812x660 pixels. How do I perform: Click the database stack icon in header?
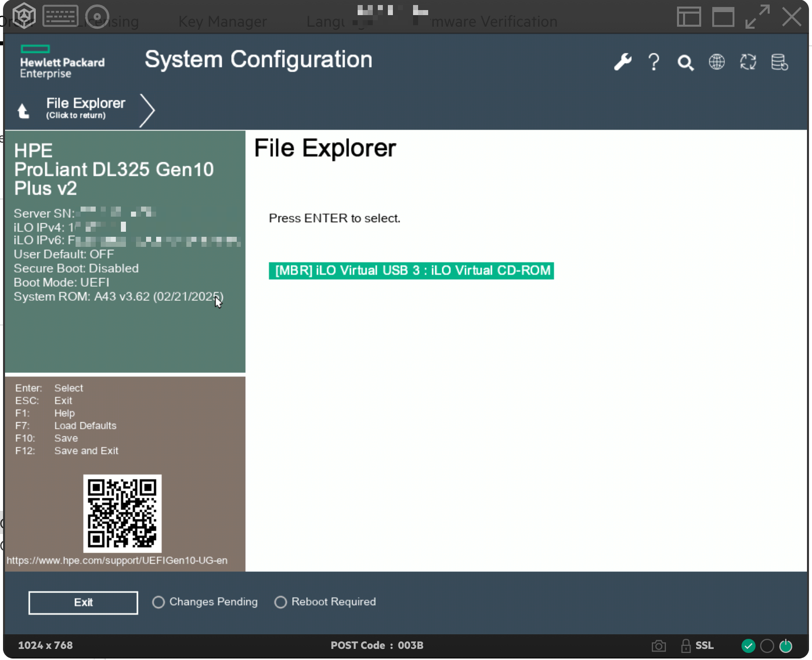pos(779,62)
